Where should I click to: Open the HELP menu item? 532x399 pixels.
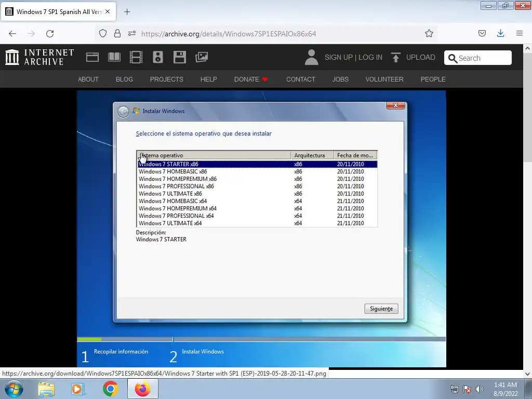[x=208, y=79]
